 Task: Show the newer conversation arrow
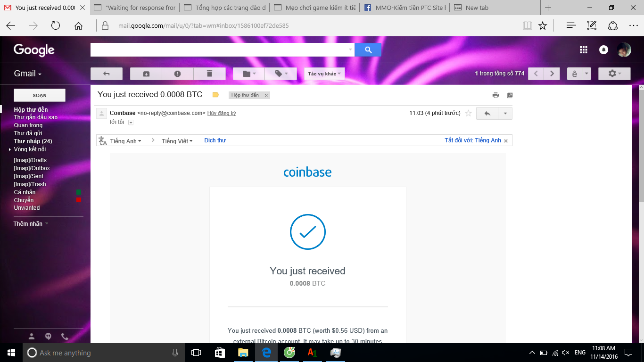pos(536,74)
